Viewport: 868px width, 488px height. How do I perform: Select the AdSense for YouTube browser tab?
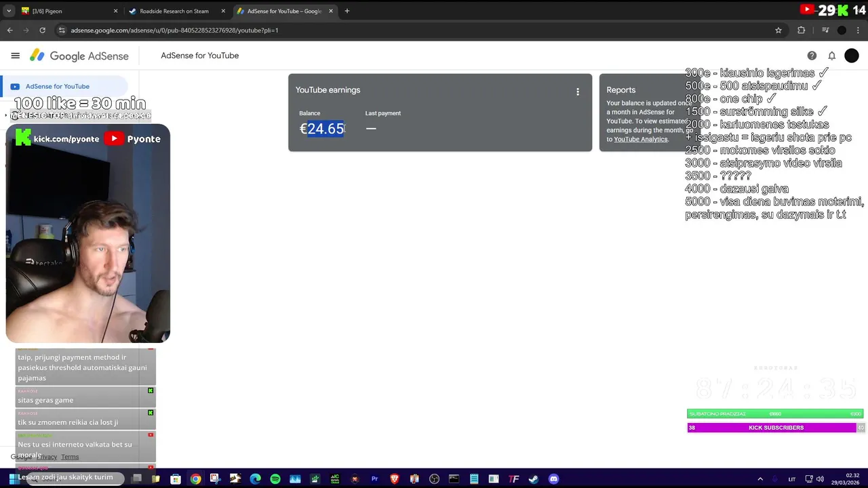(285, 11)
